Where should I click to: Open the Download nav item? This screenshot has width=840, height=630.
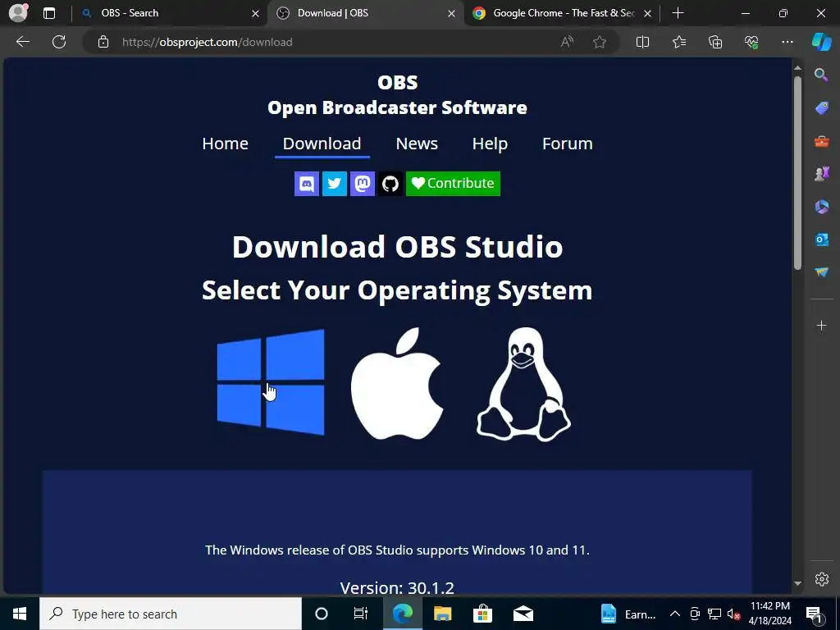322,144
